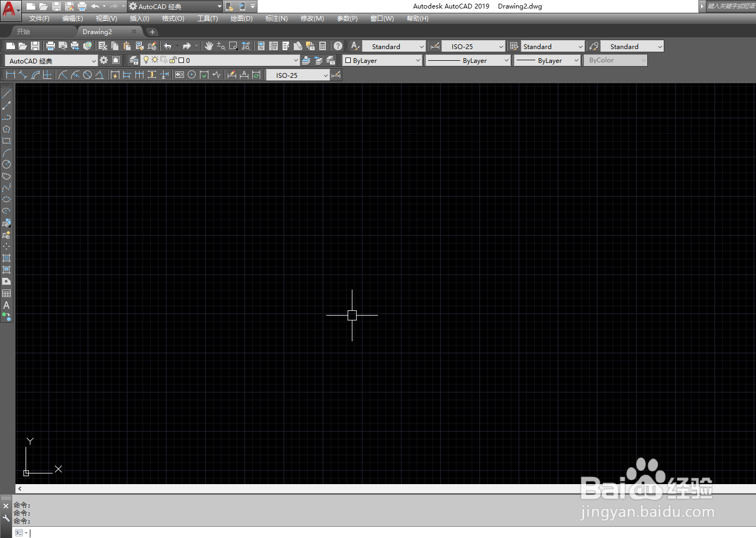This screenshot has height=538, width=756.
Task: Select the Spline drawing tool
Action: pos(6,188)
